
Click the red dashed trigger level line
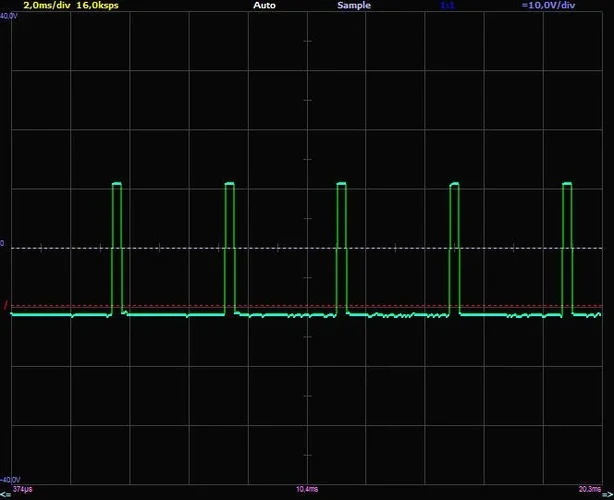pos(300,306)
